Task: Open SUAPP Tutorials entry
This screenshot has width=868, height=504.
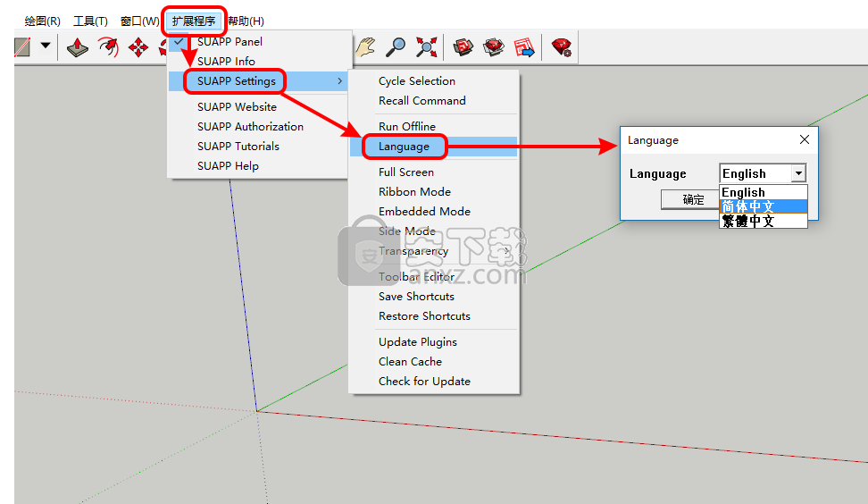Action: [x=257, y=147]
